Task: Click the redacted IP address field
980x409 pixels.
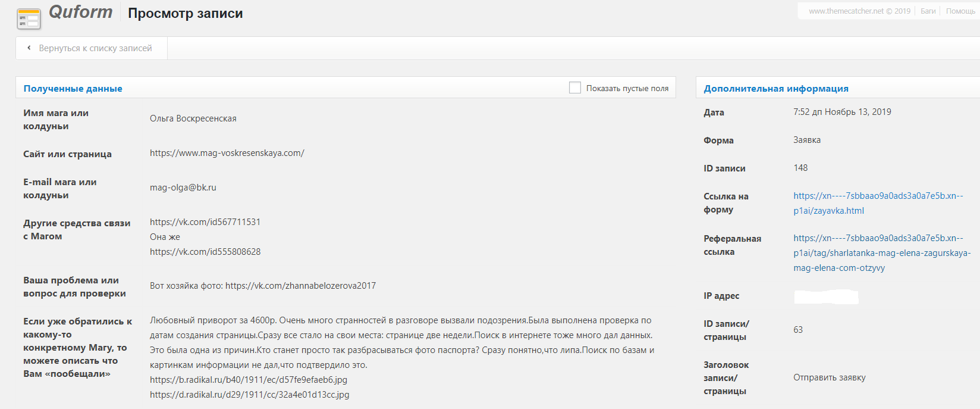Action: [x=825, y=296]
